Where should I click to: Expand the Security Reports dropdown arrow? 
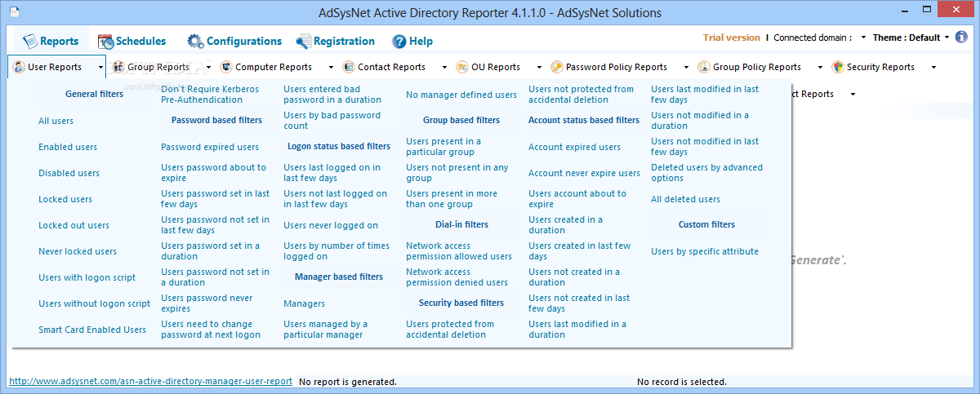tap(933, 68)
